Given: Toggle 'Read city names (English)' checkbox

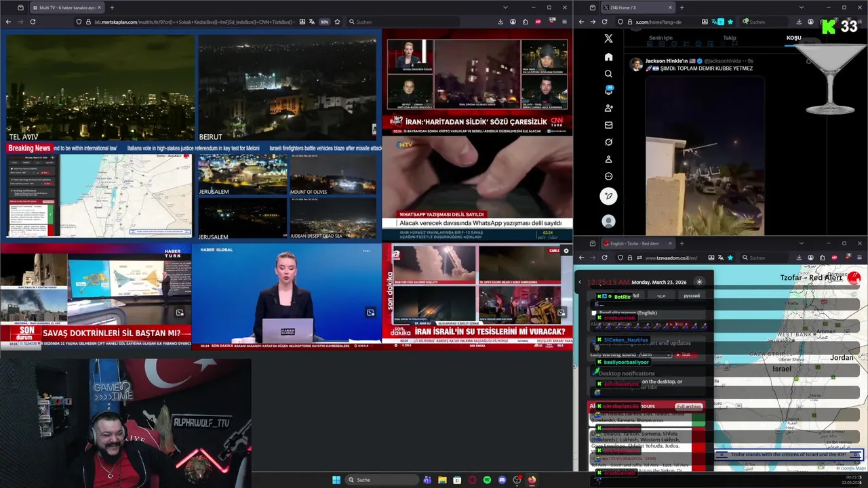Looking at the screenshot, I should [594, 313].
